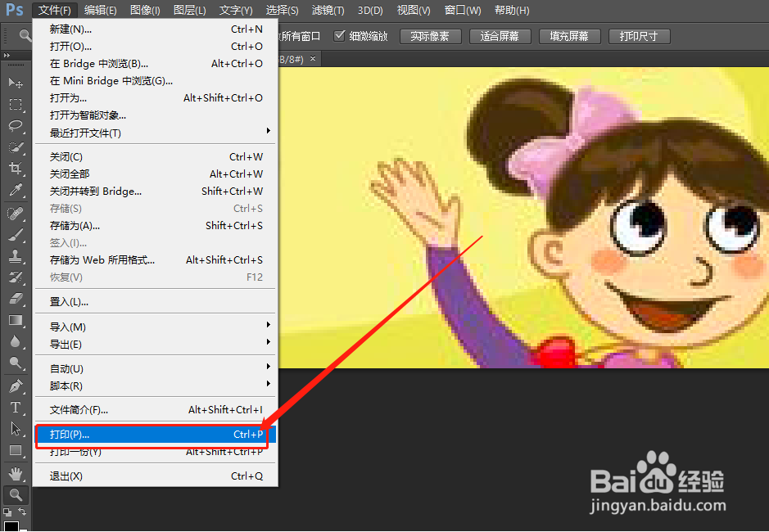
Task: Expand the 脚本(R) submenu
Action: (x=155, y=385)
